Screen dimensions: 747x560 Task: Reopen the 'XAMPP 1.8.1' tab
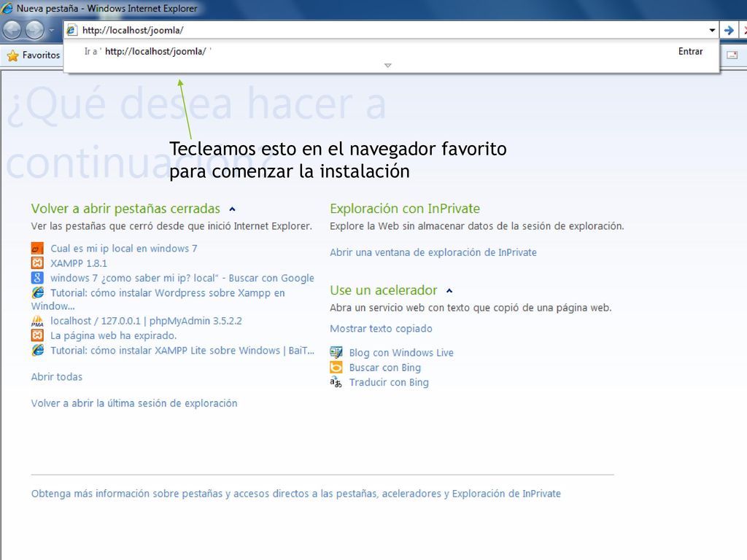coord(79,263)
